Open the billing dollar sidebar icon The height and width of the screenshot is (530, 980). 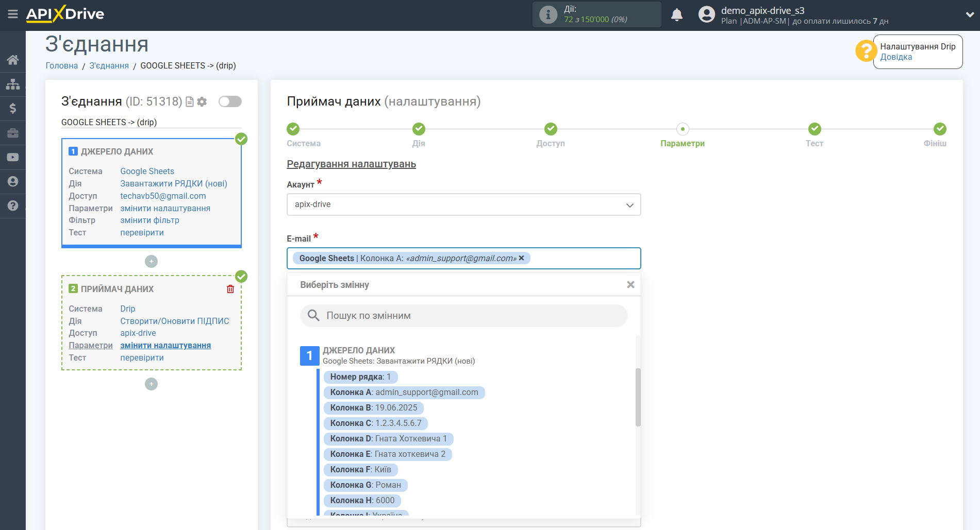pos(13,108)
